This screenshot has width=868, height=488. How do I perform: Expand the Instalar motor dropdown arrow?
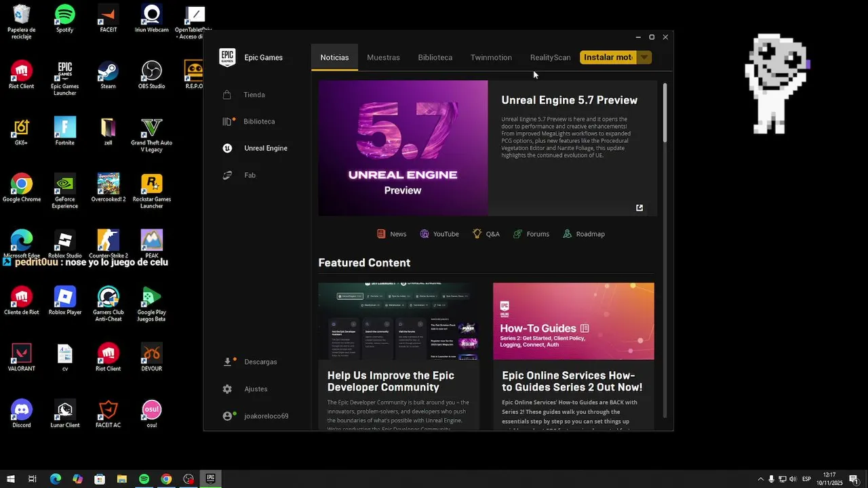(x=645, y=58)
